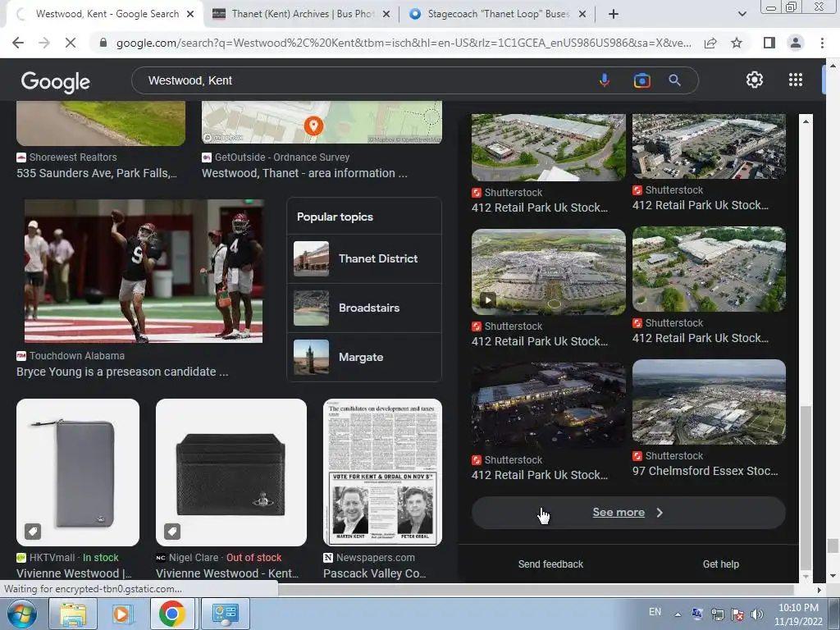Click the address bar URL

coord(403,43)
